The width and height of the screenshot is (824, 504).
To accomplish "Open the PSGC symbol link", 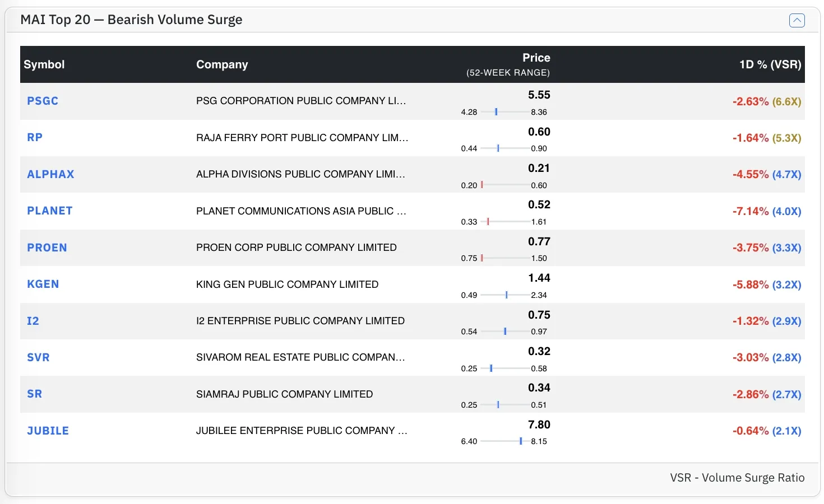I will click(x=43, y=101).
